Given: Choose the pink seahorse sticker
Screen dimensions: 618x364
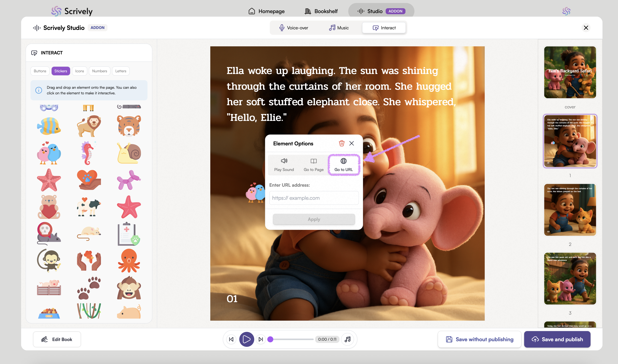Looking at the screenshot, I should (x=88, y=153).
